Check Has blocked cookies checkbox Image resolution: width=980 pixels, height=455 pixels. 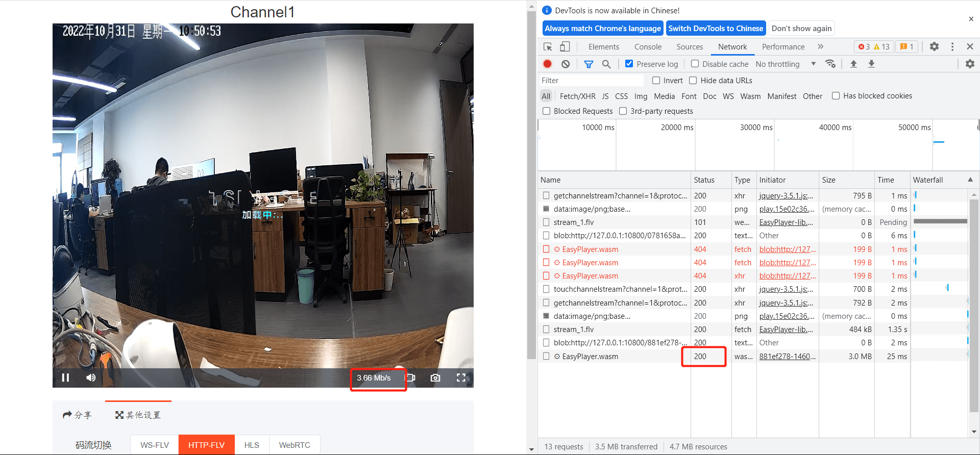click(836, 96)
